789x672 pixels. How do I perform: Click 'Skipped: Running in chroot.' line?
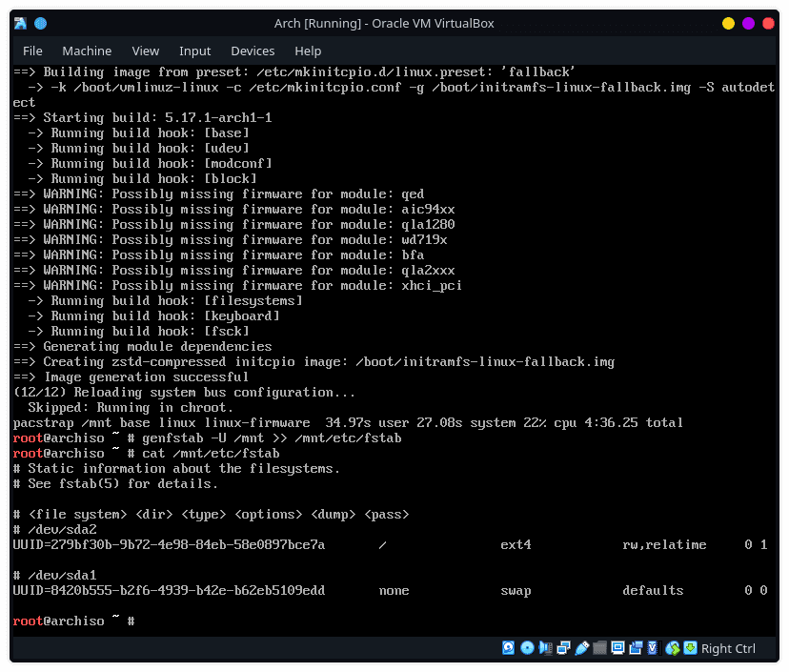pos(131,407)
